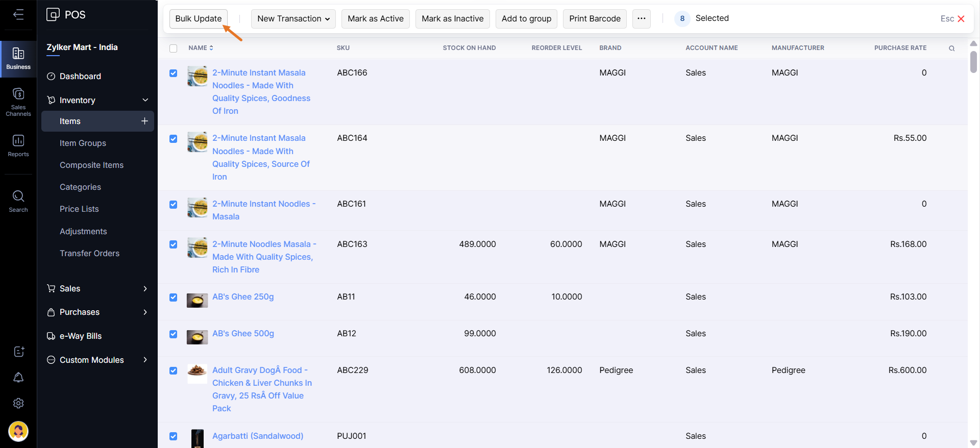The height and width of the screenshot is (448, 980).
Task: Open Item Groups in the sidebar
Action: tap(83, 143)
